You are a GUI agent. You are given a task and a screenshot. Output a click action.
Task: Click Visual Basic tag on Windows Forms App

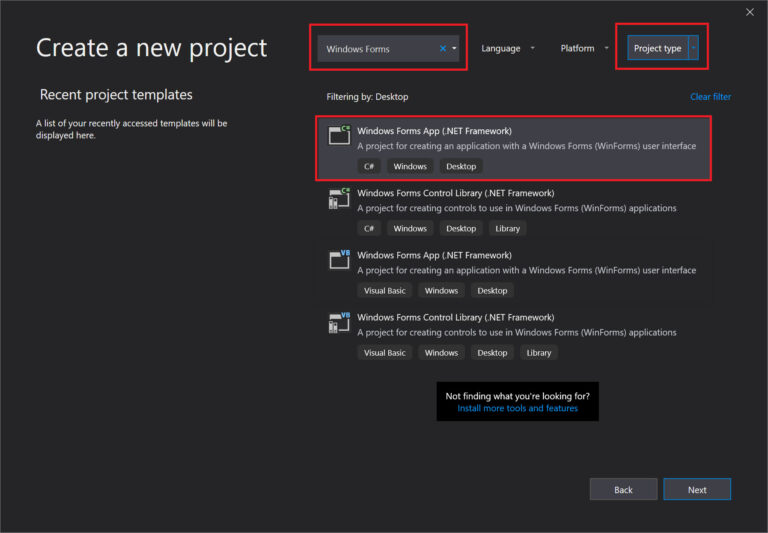coord(384,291)
